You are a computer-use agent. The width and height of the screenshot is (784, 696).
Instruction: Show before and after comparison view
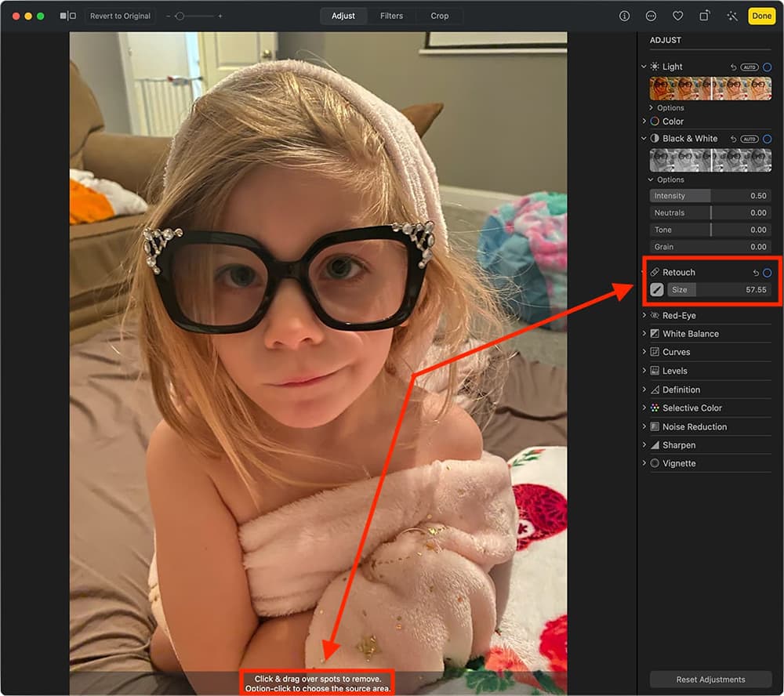coord(68,16)
